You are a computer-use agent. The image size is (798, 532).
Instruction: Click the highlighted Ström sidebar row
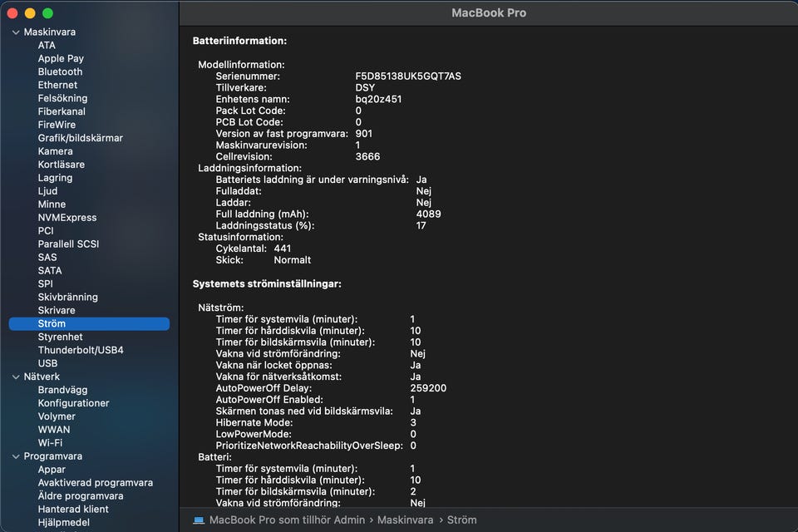pyautogui.click(x=89, y=324)
